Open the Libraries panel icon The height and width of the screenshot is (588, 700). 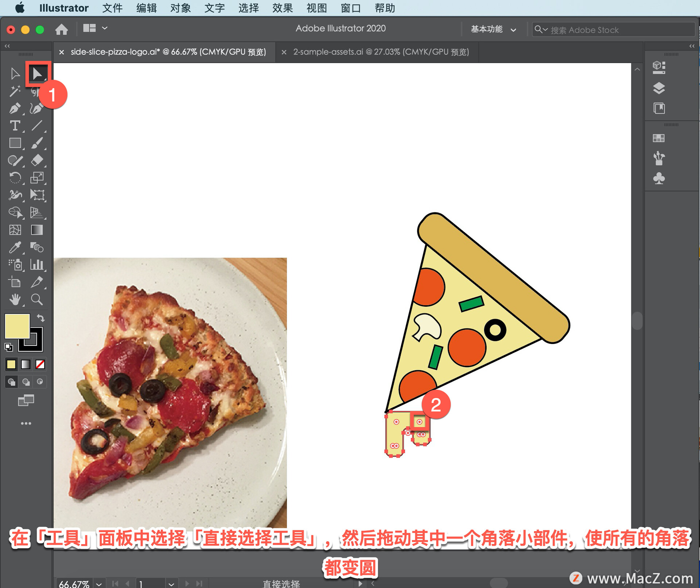click(x=659, y=108)
